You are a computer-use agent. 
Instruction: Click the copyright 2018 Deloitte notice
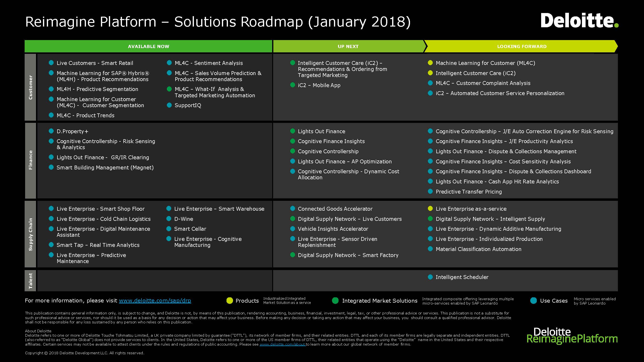[x=85, y=353]
